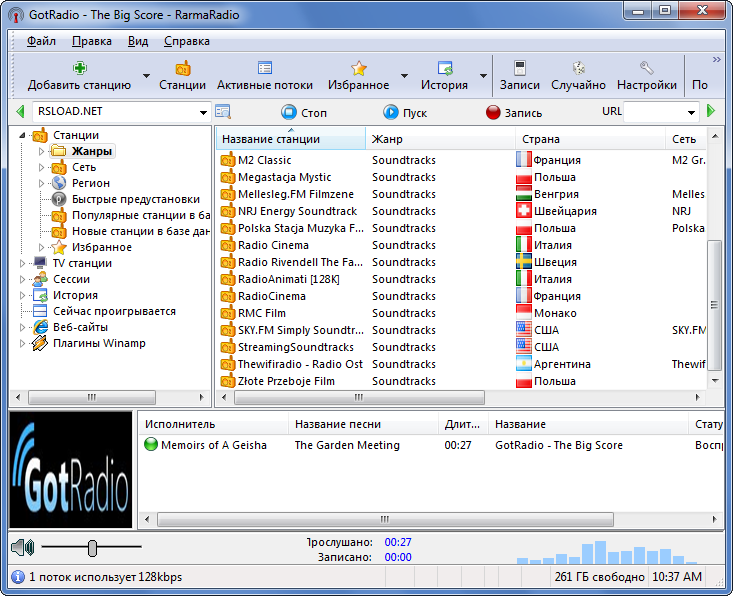Click the Radio Cinema station icon

click(x=228, y=245)
